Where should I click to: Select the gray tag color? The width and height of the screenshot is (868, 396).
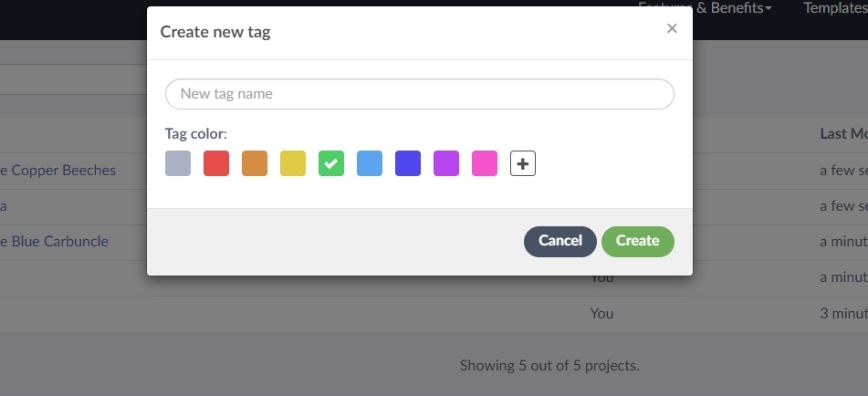(178, 163)
